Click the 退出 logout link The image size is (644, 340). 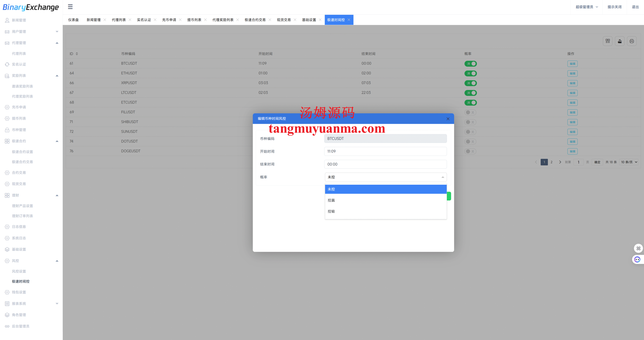[635, 7]
